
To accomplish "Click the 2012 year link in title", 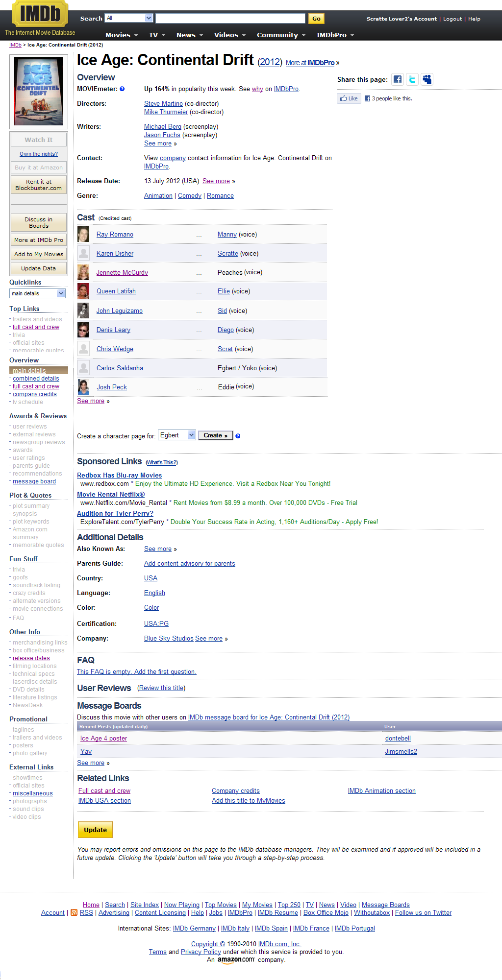I will tap(270, 62).
